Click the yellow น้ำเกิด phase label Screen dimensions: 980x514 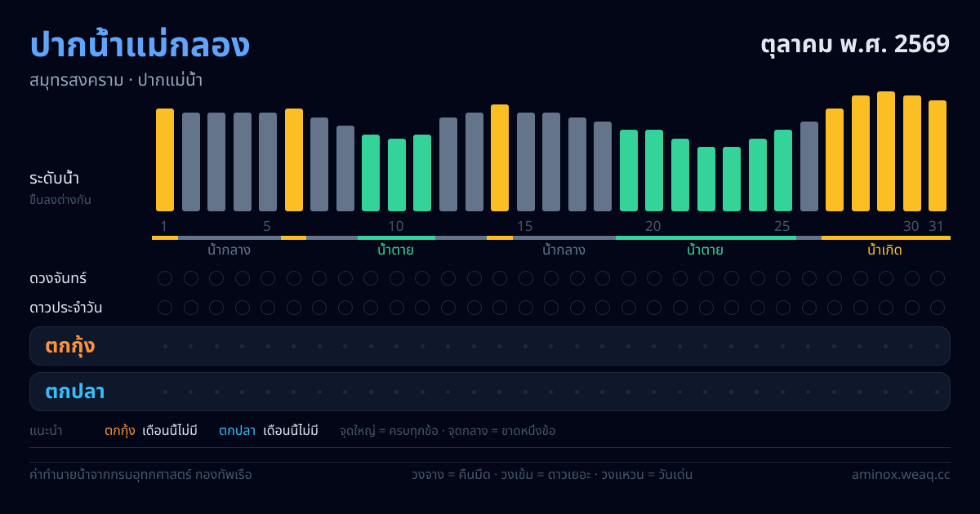click(885, 250)
